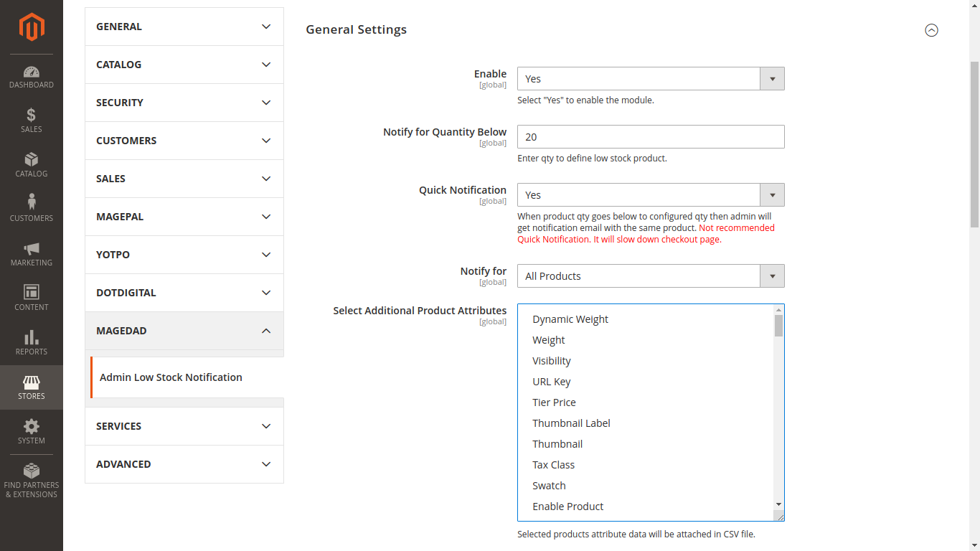The width and height of the screenshot is (980, 551).
Task: Click the Magento logo icon
Action: click(32, 27)
